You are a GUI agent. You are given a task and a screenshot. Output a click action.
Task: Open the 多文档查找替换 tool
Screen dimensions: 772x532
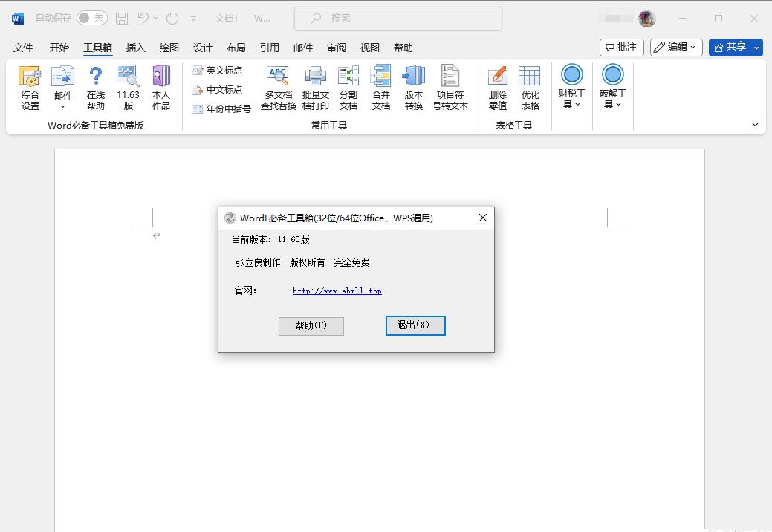coord(278,88)
